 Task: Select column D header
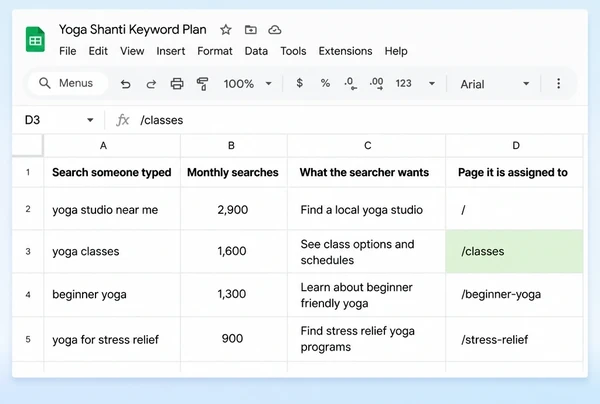515,145
